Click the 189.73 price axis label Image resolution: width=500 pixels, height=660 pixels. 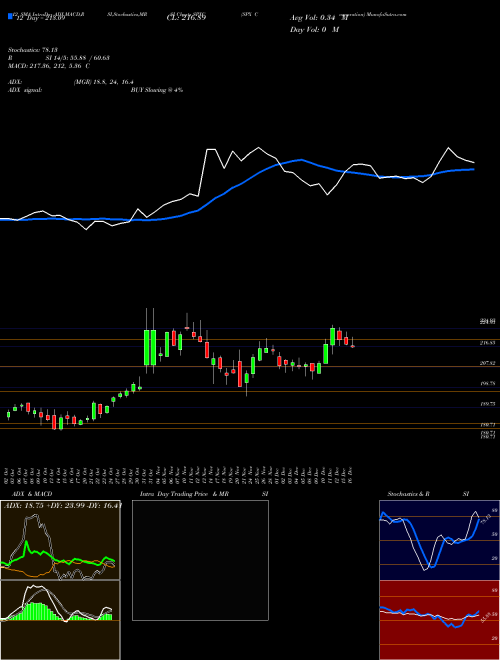pyautogui.click(x=488, y=404)
